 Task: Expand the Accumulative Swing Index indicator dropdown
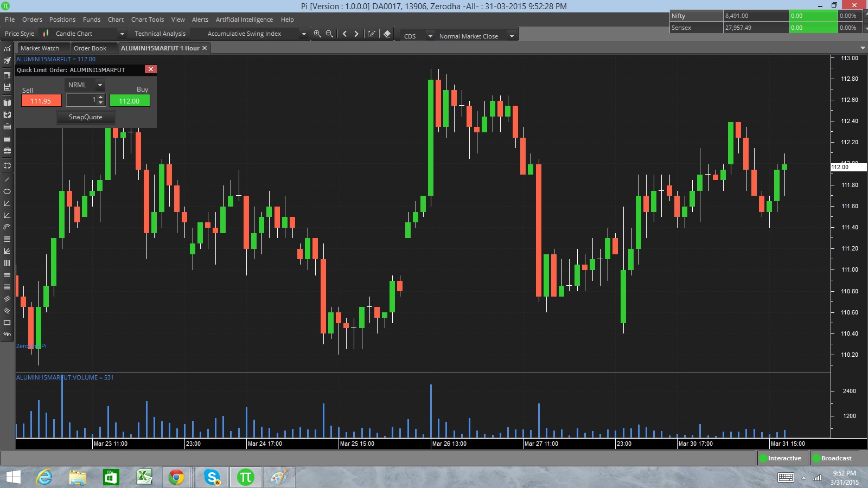coord(304,34)
